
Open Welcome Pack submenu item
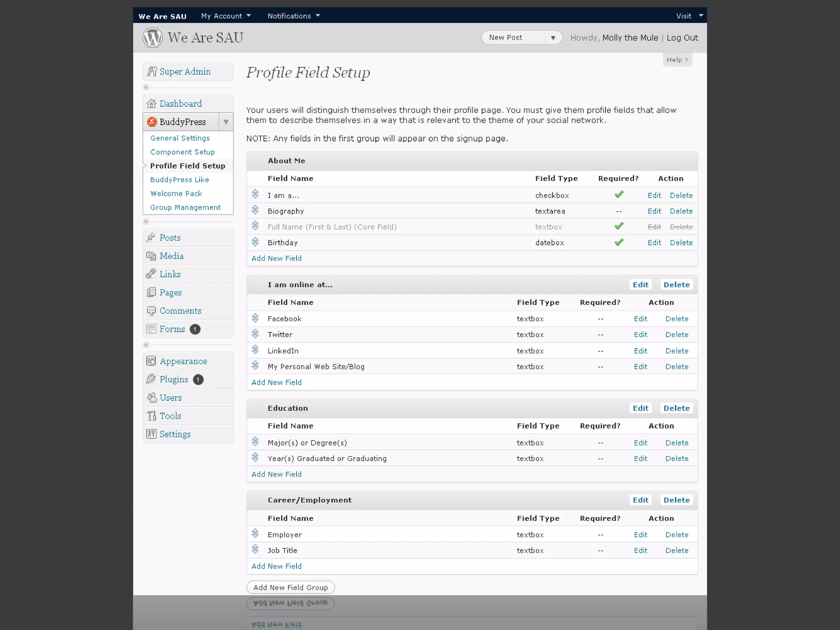pyautogui.click(x=176, y=194)
